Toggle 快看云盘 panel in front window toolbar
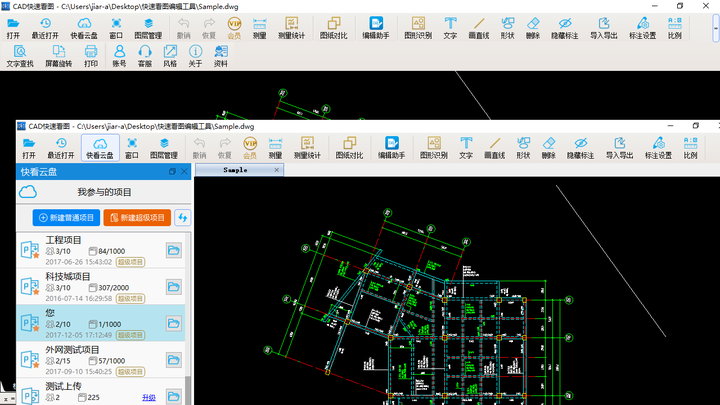The image size is (720, 405). (x=100, y=148)
